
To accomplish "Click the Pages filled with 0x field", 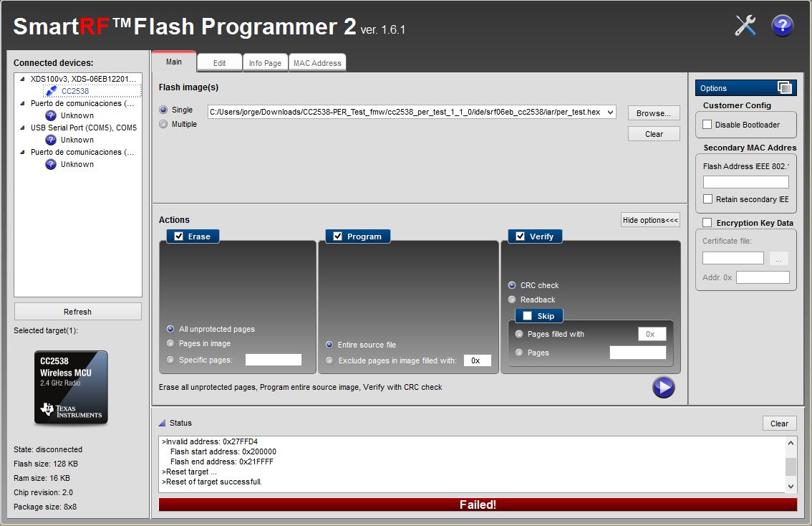I will pos(652,334).
